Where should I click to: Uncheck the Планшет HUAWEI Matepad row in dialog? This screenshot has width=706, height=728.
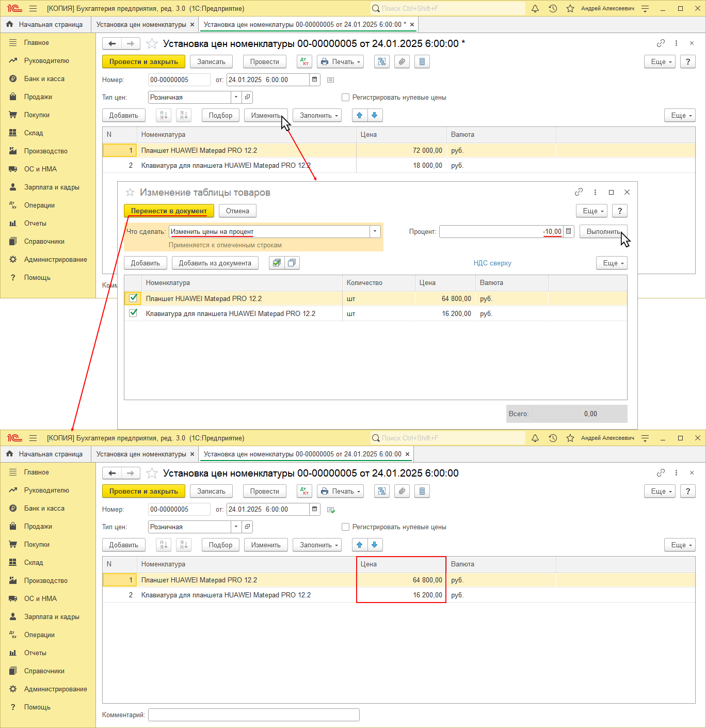point(133,298)
